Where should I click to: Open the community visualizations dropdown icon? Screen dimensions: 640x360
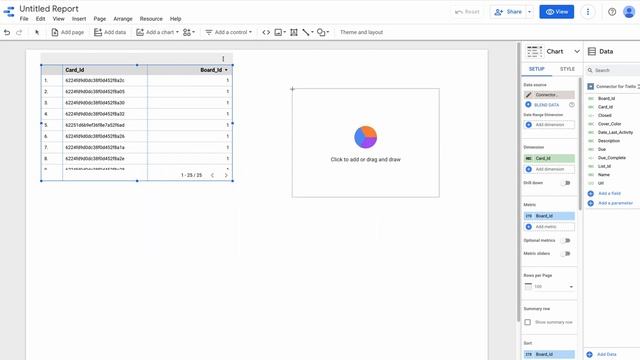(x=189, y=32)
